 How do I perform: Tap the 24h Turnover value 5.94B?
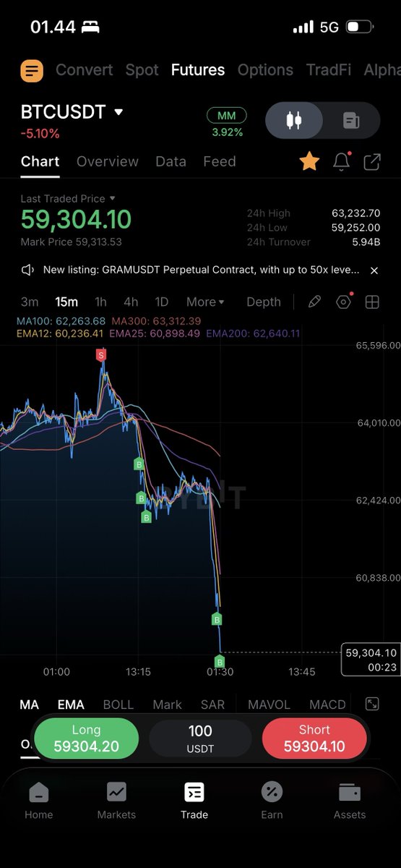[366, 242]
